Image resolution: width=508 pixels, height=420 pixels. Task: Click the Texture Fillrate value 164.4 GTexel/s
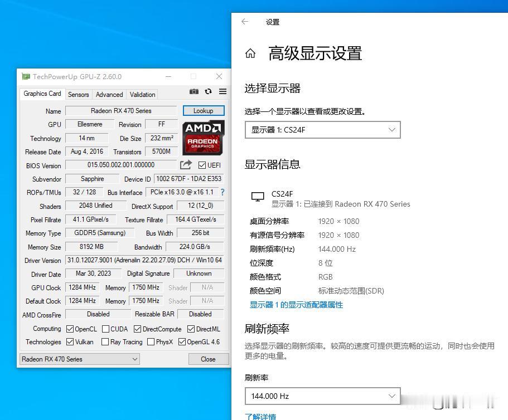click(196, 219)
